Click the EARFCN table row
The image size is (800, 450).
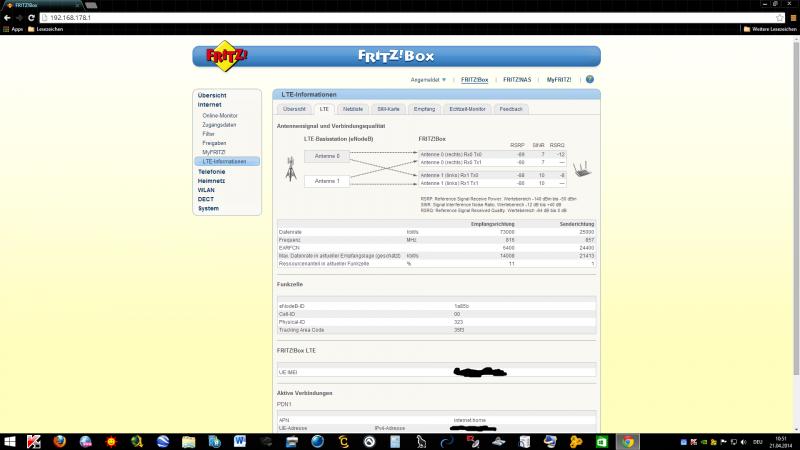point(436,248)
